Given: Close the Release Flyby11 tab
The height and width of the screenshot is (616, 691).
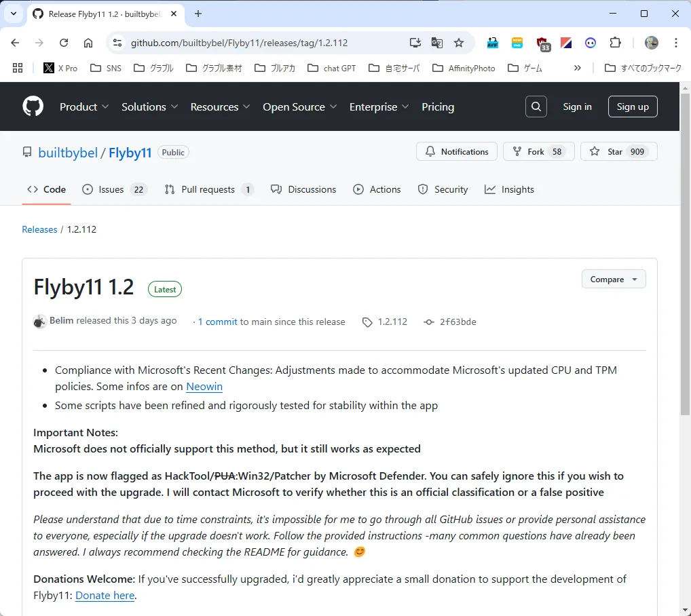Looking at the screenshot, I should coord(174,14).
